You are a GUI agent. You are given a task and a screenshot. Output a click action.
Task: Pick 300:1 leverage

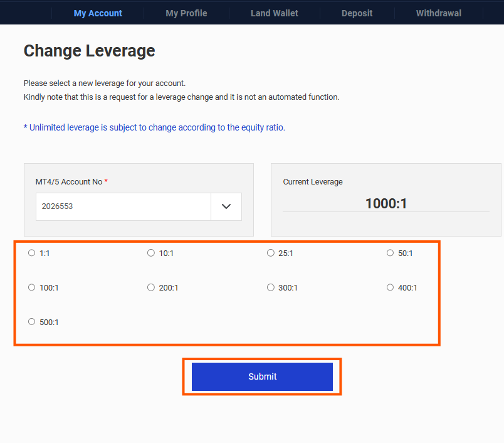coord(271,288)
